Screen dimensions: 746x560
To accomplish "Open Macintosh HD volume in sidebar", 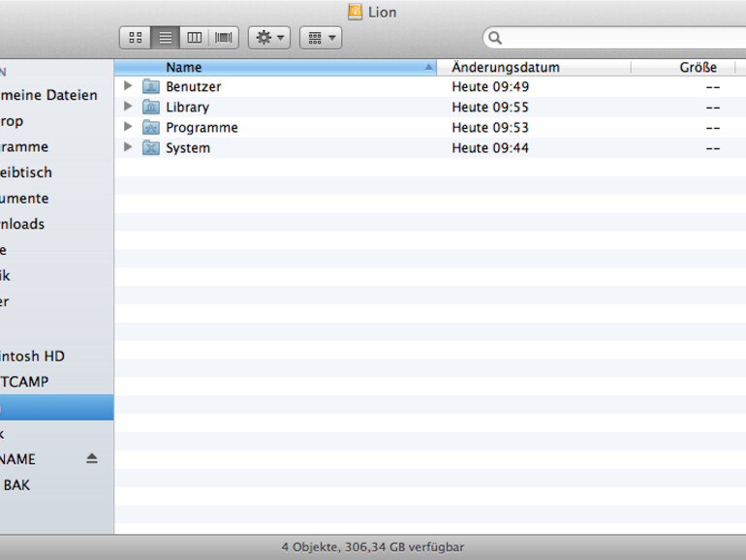I will pyautogui.click(x=32, y=356).
